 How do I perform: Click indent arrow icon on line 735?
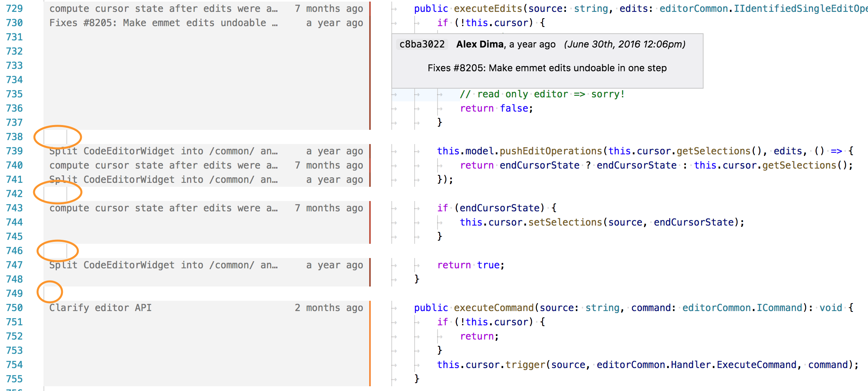[440, 94]
